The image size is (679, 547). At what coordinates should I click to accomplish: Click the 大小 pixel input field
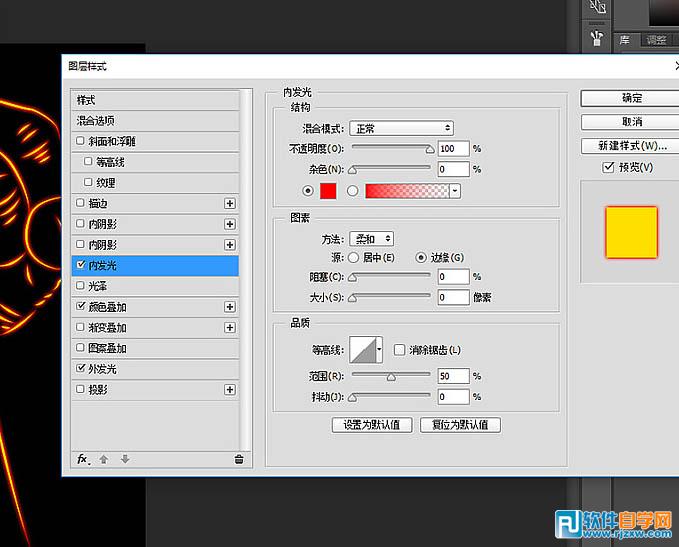453,298
